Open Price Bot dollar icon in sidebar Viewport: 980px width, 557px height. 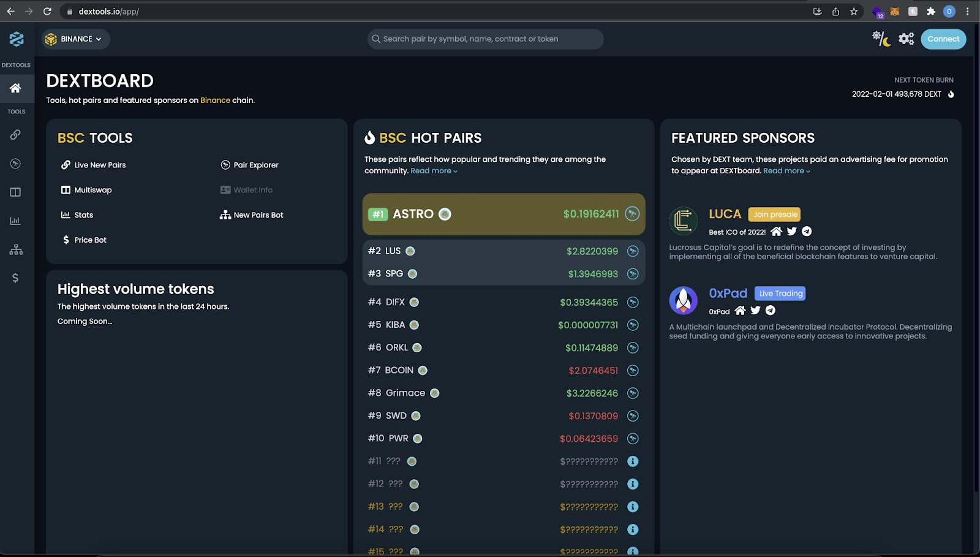[15, 278]
